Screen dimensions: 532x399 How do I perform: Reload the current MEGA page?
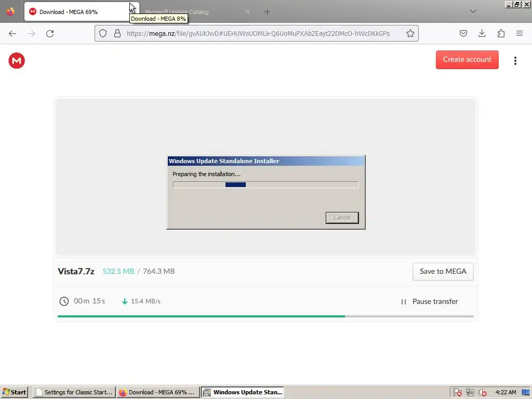point(50,34)
